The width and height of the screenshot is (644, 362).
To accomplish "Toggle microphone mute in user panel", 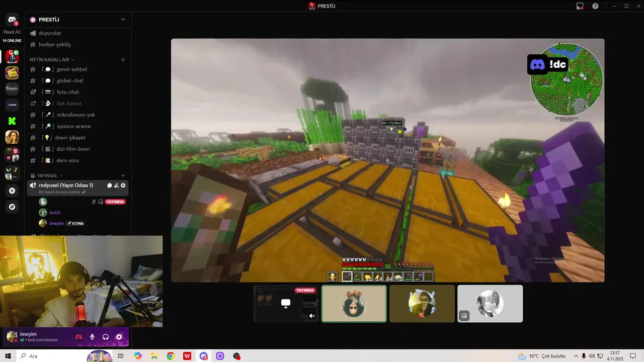I will click(x=92, y=337).
